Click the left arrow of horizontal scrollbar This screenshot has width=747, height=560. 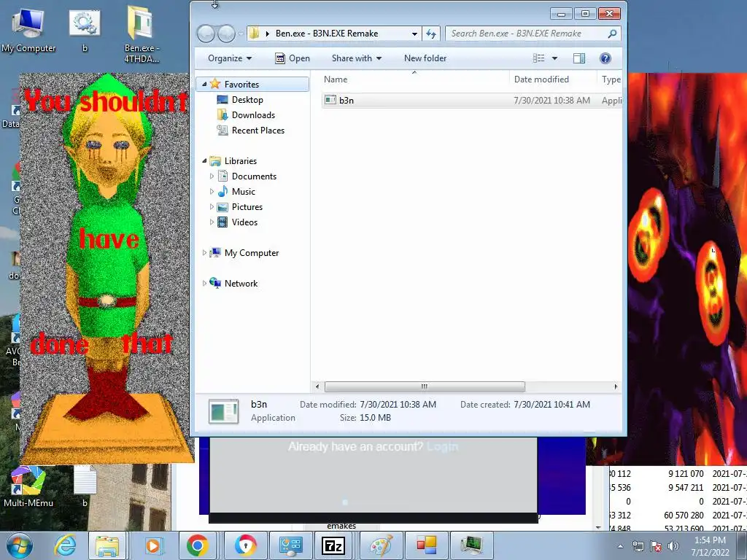click(317, 386)
